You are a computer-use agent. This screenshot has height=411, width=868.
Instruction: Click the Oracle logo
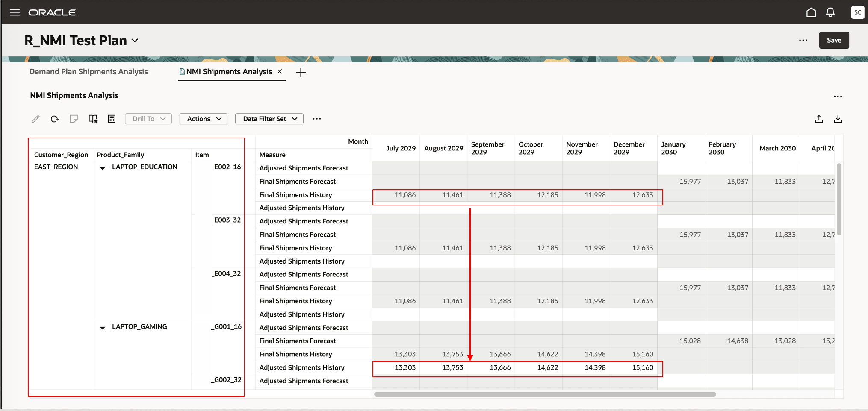[x=52, y=12]
